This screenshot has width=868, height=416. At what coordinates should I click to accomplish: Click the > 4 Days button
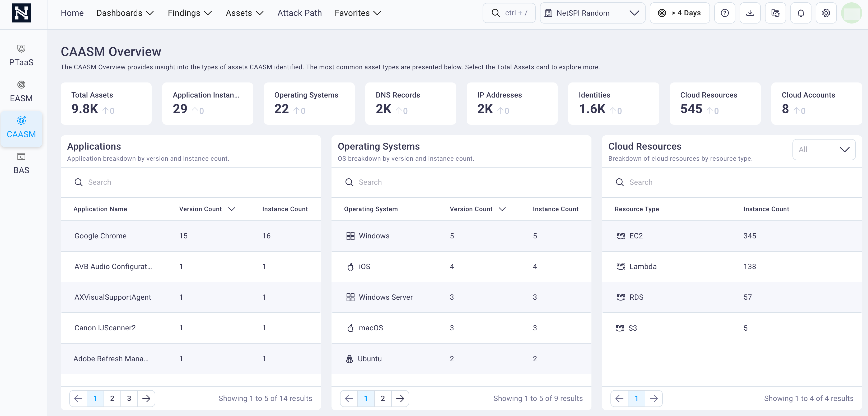680,13
